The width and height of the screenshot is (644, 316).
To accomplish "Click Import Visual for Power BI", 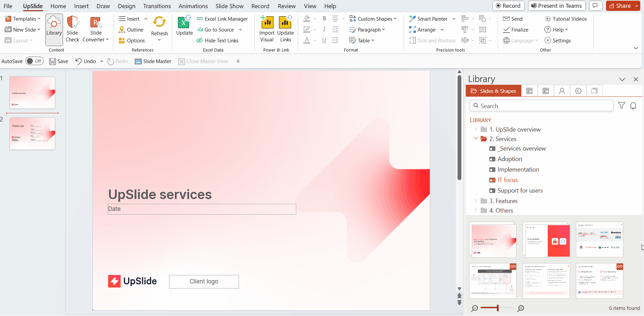I will pyautogui.click(x=267, y=30).
